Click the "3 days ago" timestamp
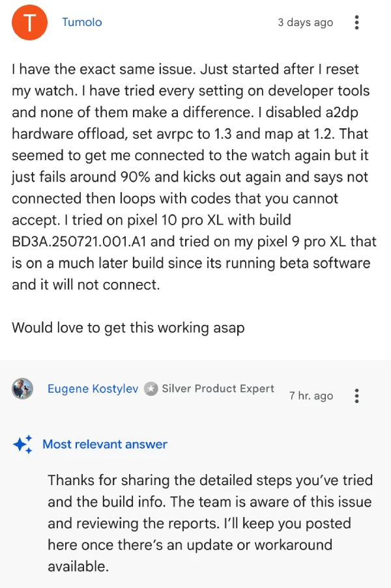 (x=305, y=22)
